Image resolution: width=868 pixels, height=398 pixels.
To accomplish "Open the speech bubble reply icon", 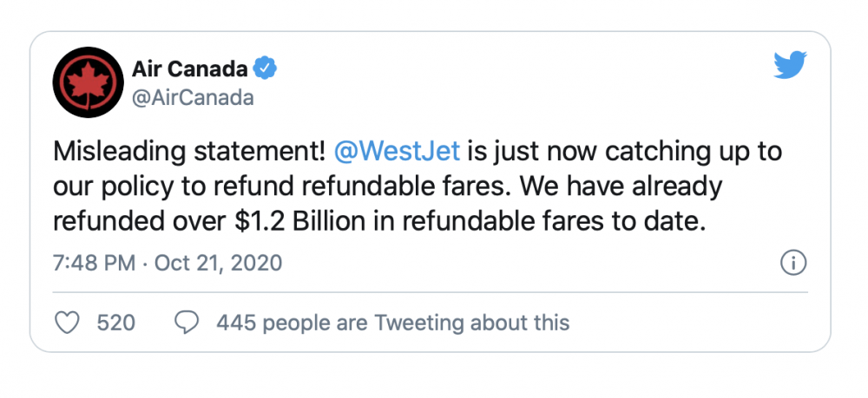I will coord(186,323).
